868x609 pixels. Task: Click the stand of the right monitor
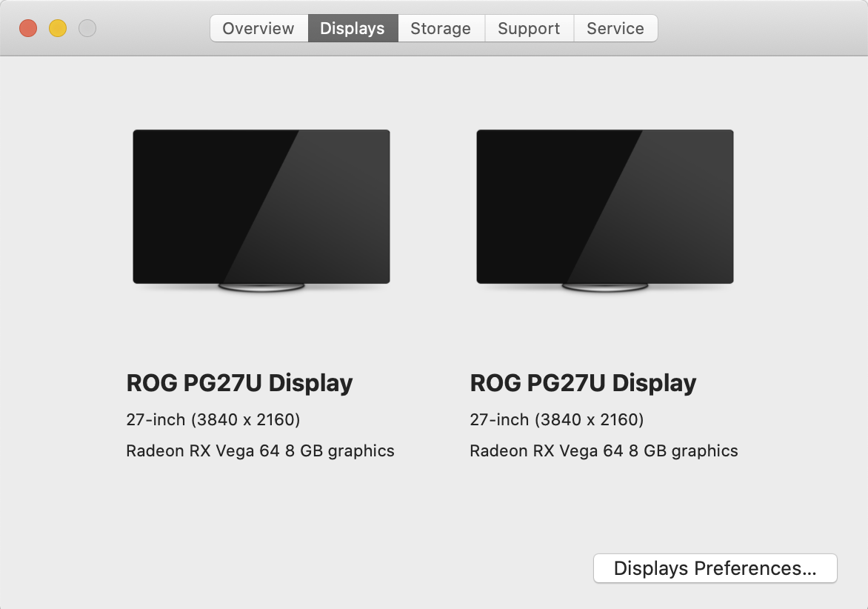coord(605,287)
